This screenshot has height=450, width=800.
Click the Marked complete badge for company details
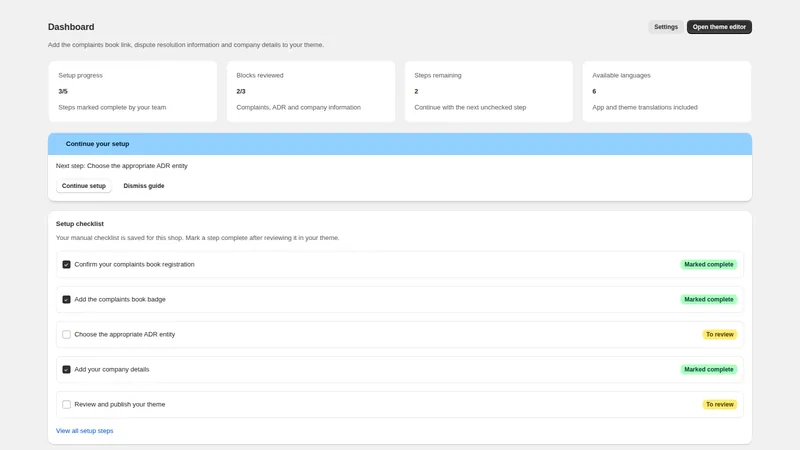click(x=709, y=369)
